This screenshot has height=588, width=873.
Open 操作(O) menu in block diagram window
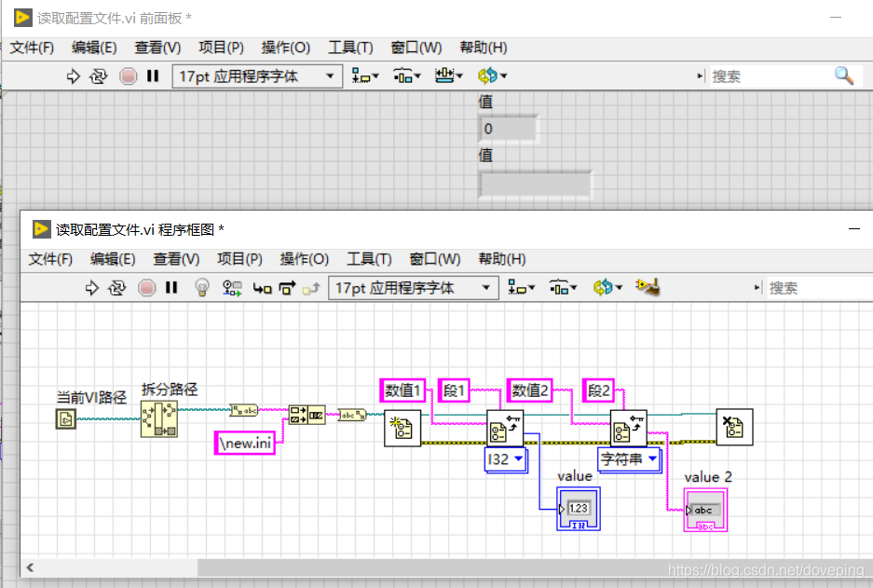(x=305, y=259)
